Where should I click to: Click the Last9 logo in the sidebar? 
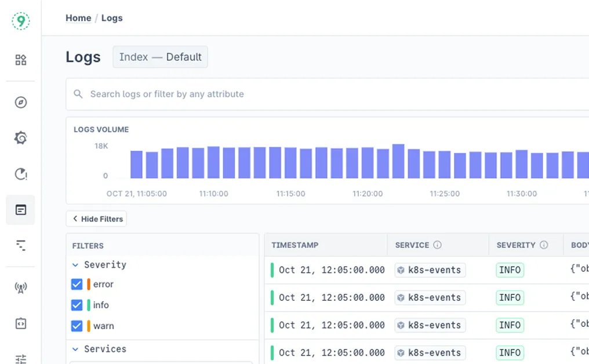[x=20, y=21]
